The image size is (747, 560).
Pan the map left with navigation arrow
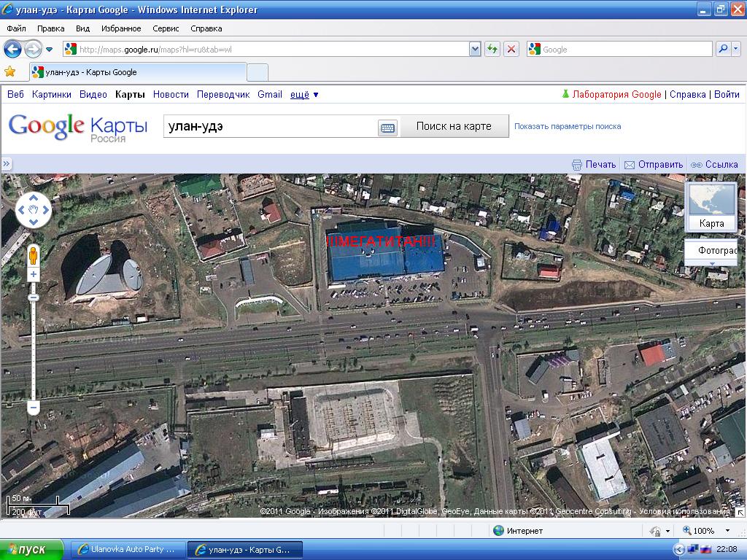(21, 210)
